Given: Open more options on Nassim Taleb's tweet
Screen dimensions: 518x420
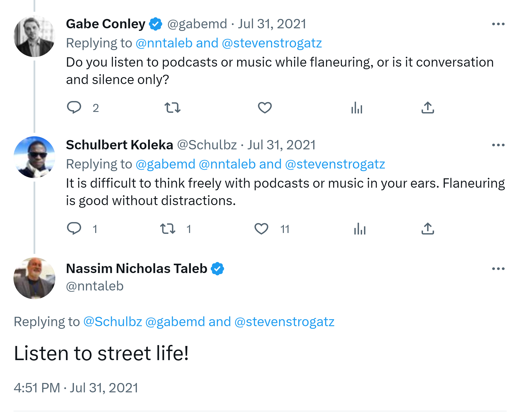Looking at the screenshot, I should (x=498, y=268).
